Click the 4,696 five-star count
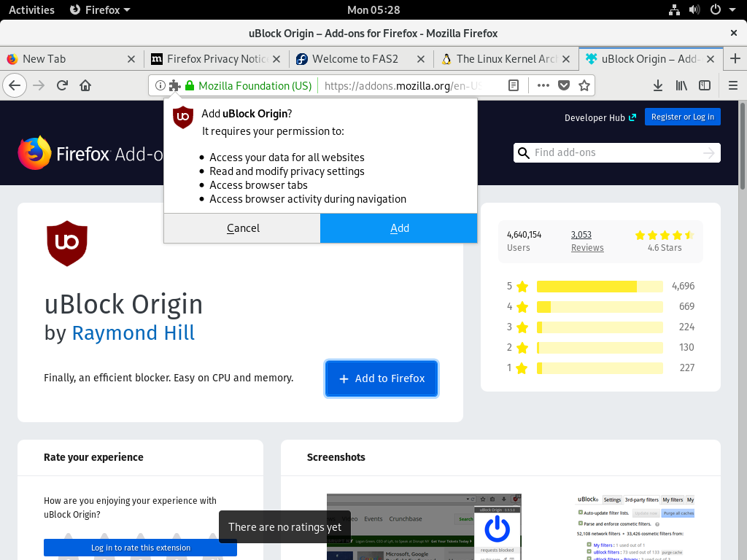Screen dimensions: 747x560 pos(683,286)
